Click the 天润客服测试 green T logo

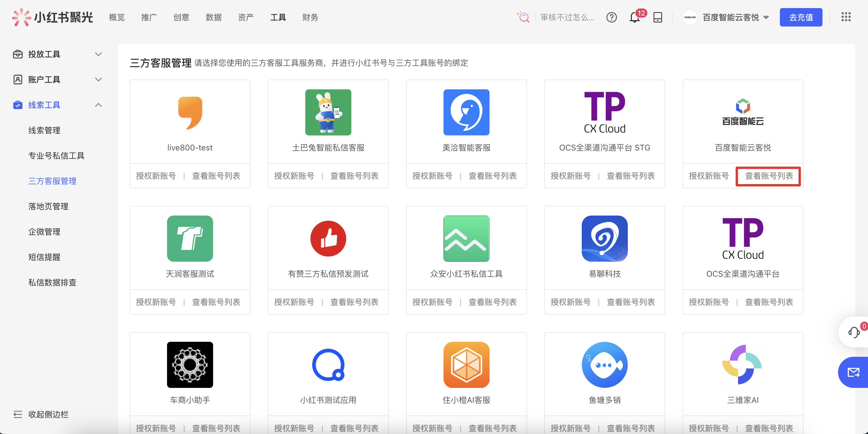click(x=190, y=238)
